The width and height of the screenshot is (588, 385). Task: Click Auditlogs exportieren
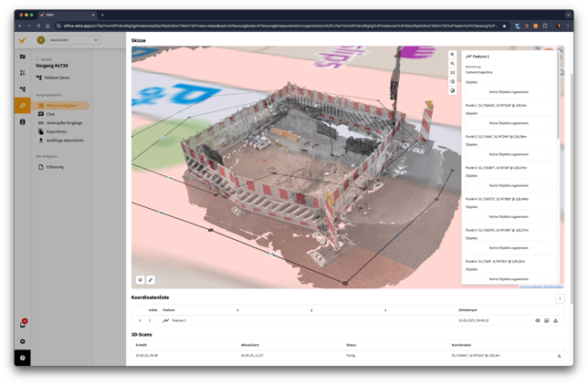pyautogui.click(x=65, y=140)
